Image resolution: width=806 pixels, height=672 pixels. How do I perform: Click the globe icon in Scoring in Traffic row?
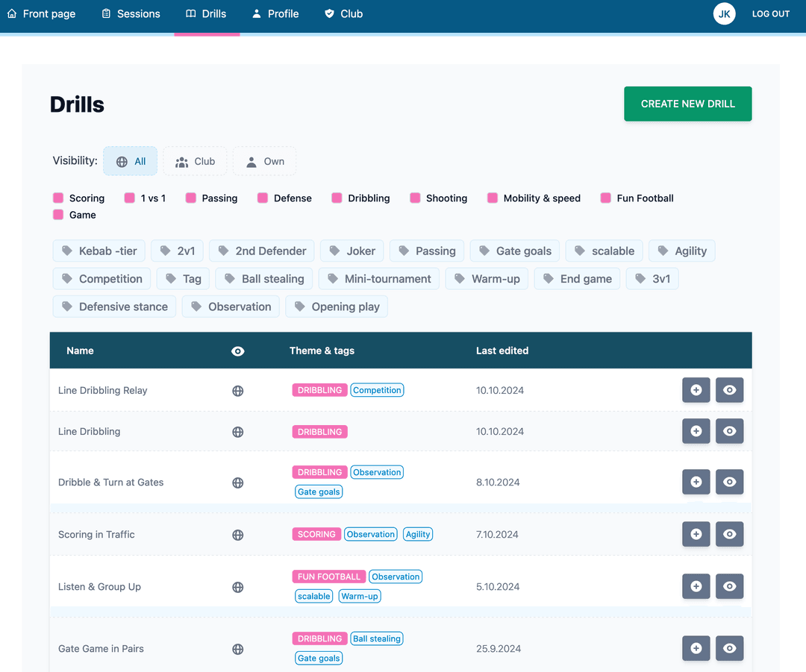click(237, 536)
